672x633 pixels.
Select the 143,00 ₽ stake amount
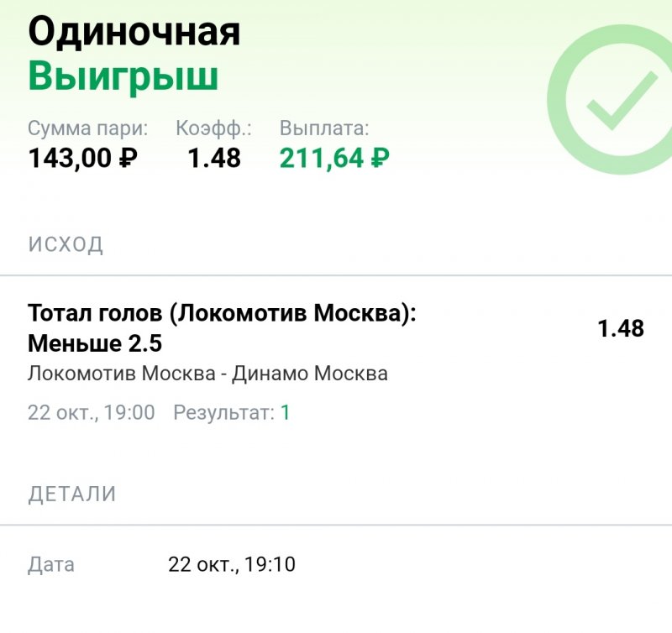(x=83, y=157)
